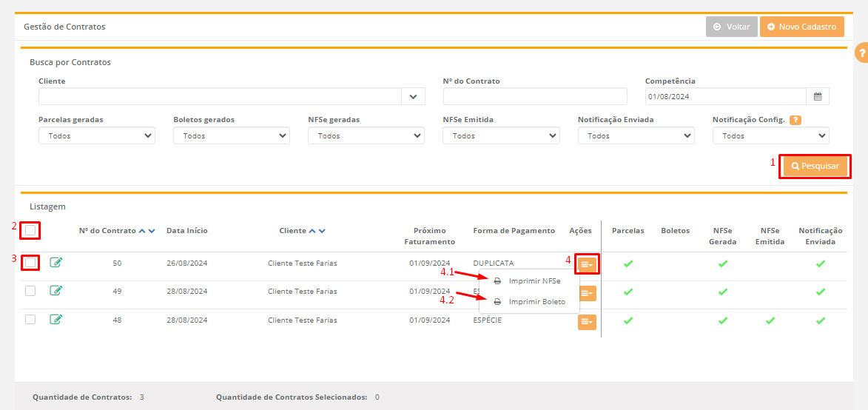The height and width of the screenshot is (410, 868).
Task: Open edit icon for contract 48
Action: [56, 320]
